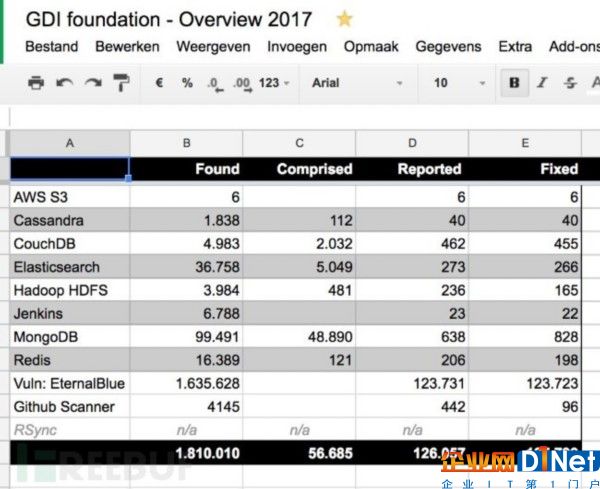Select the AWS S3 cell
600x489 pixels.
(70, 197)
